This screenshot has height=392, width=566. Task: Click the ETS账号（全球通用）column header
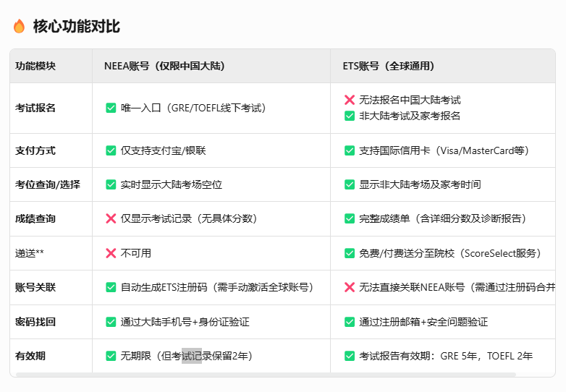389,66
